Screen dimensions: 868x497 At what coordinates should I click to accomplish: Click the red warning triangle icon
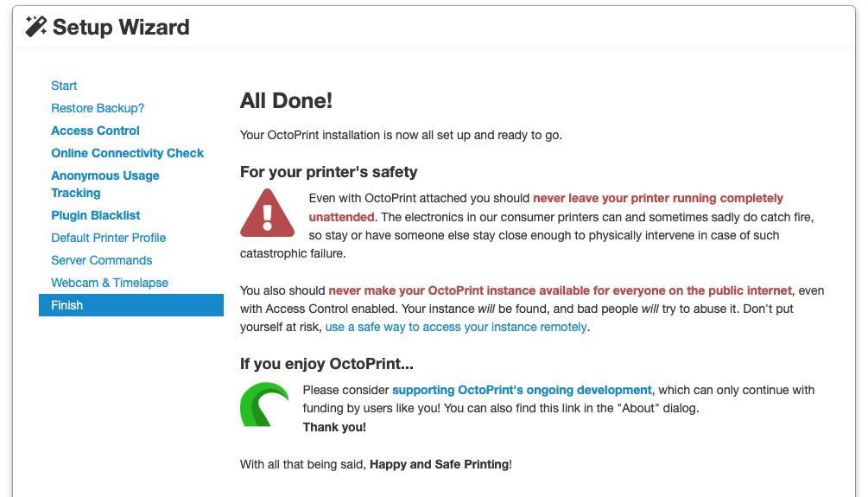click(268, 213)
